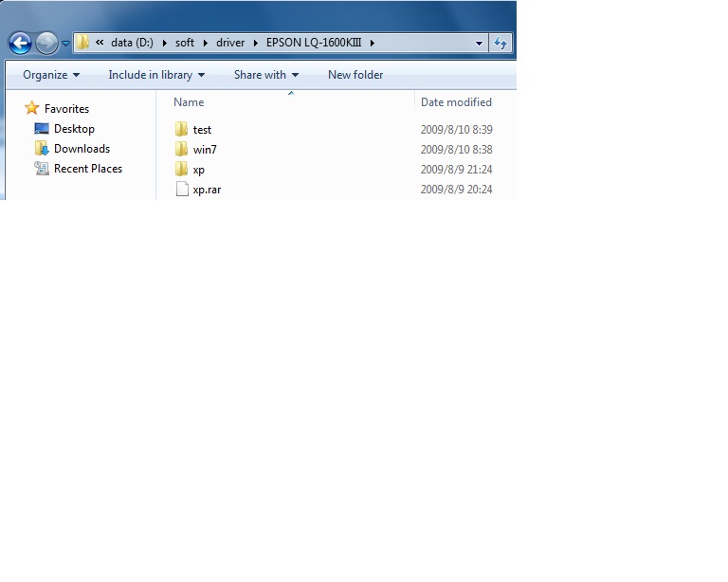Navigate to data (D:) breadcrumb
Viewport: 728px width, 582px height.
coord(132,43)
